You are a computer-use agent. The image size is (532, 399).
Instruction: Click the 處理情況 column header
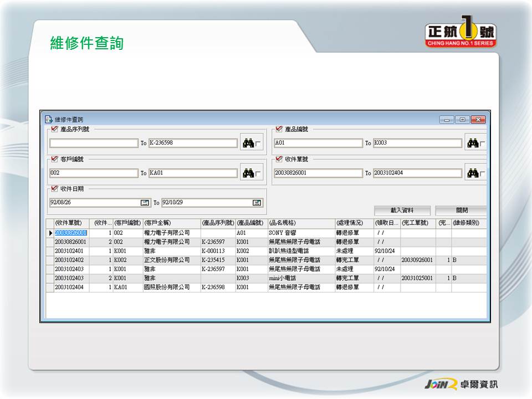pos(354,223)
